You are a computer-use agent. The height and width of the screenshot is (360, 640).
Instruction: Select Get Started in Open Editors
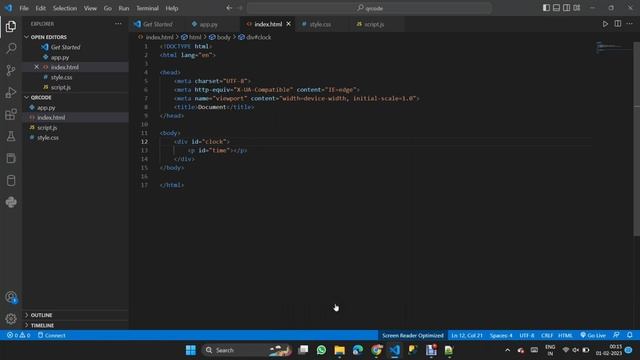tap(76, 47)
